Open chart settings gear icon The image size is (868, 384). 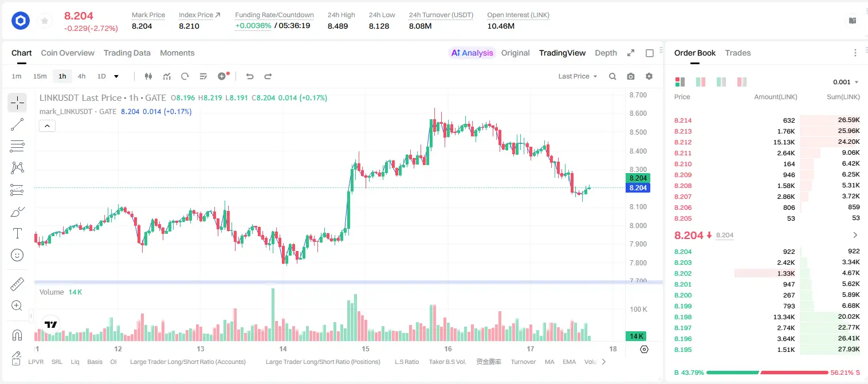click(x=649, y=76)
